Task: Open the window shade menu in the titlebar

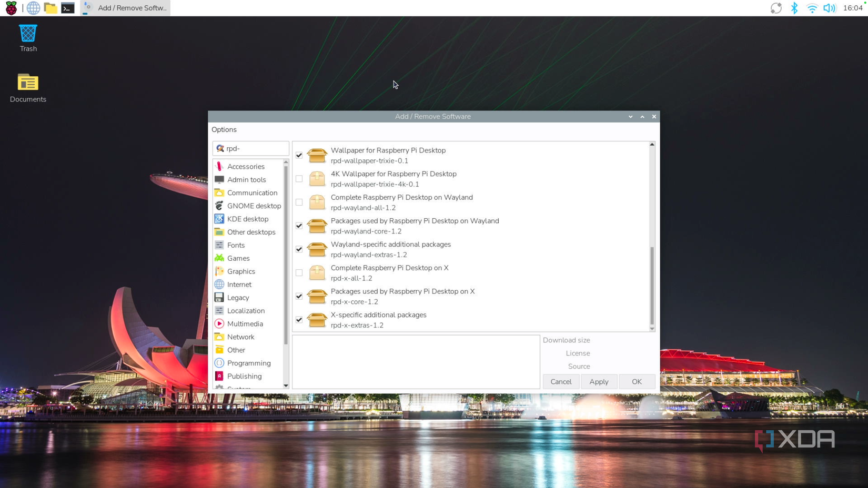Action: click(630, 116)
